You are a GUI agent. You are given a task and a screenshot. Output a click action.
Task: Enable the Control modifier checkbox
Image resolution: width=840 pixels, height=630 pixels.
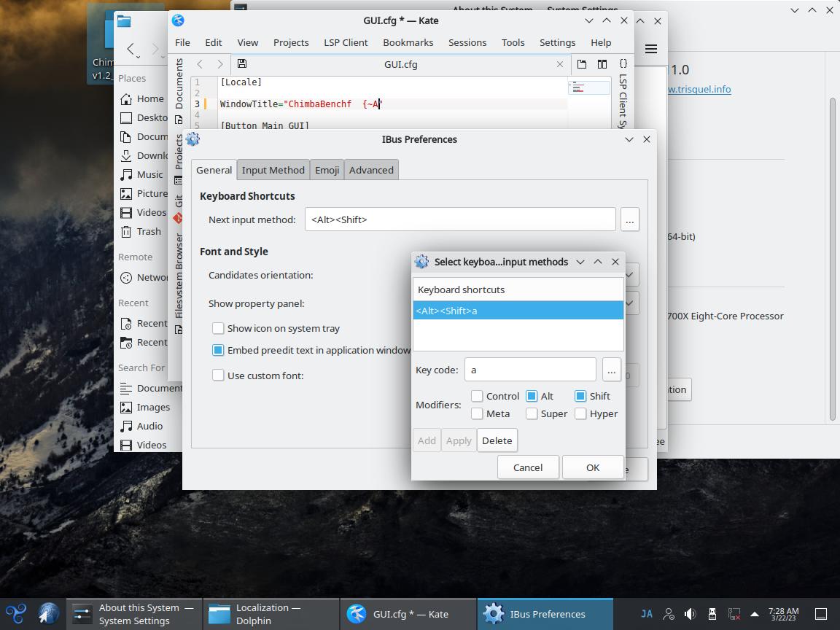(x=478, y=396)
